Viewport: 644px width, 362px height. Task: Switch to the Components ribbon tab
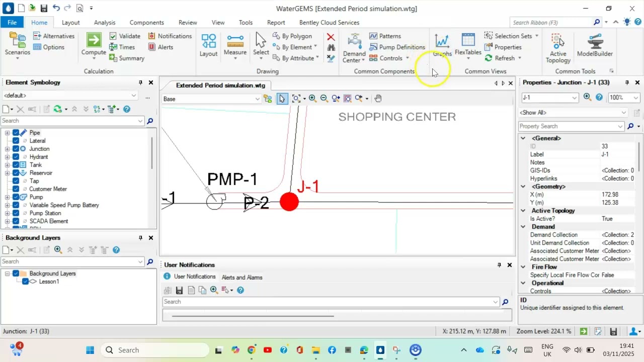tap(146, 23)
